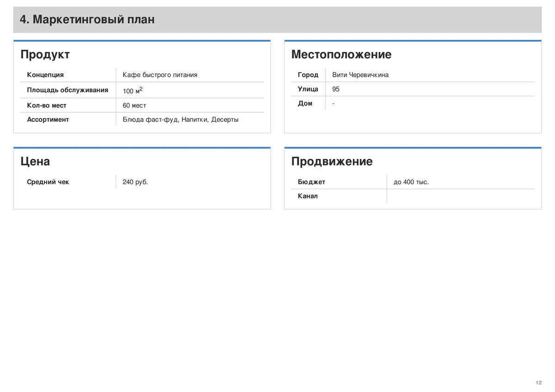The width and height of the screenshot is (555, 392).
Task: Click the '4. Маркетинговый план' page heading
Action: coord(87,20)
